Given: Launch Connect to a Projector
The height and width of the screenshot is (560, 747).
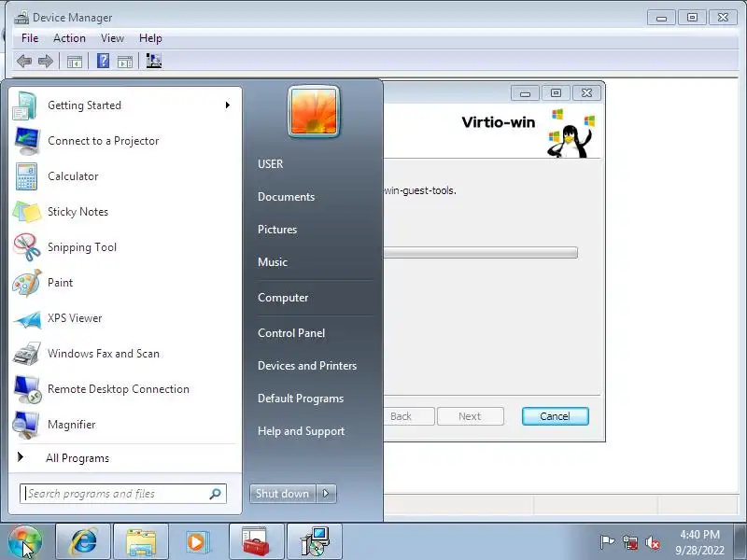Looking at the screenshot, I should click(125, 141).
